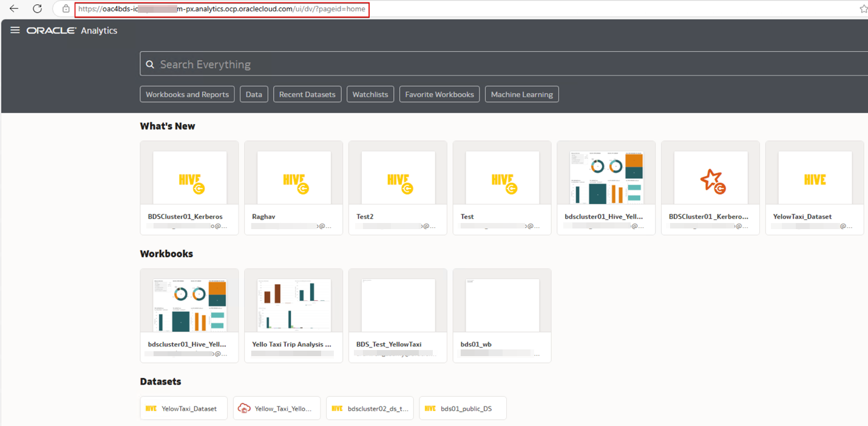This screenshot has height=426, width=868.
Task: Reload the page with refresh icon
Action: [37, 9]
